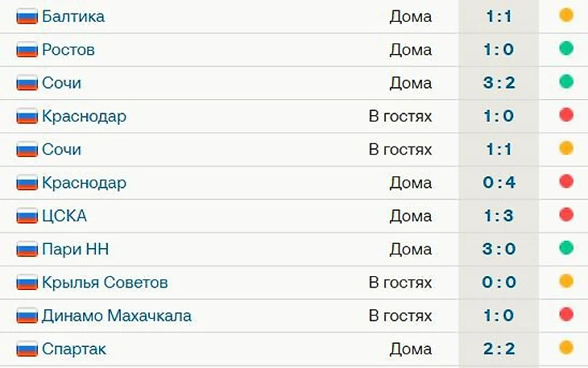Screen dimensions: 588x368
Task: Click the Russian flag beside Балтика
Action: click(x=27, y=16)
